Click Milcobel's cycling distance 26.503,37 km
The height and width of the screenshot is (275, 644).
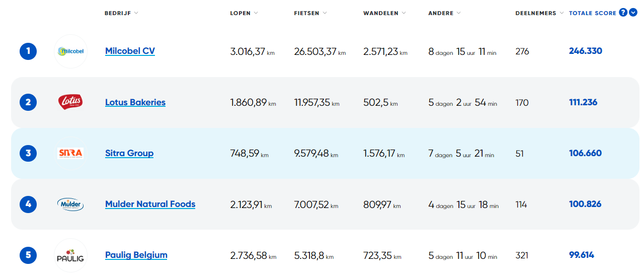pyautogui.click(x=320, y=51)
